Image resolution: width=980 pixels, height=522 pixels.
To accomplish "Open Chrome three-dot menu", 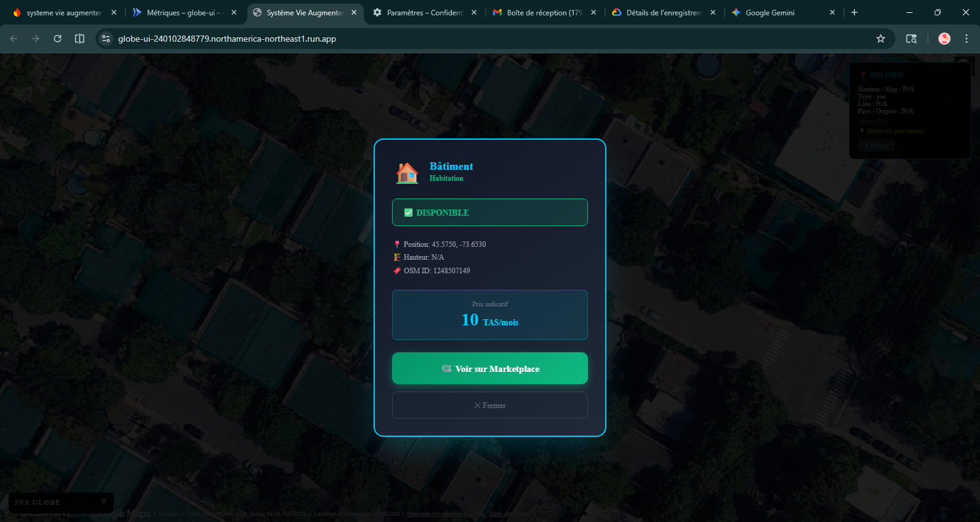I will (967, 39).
